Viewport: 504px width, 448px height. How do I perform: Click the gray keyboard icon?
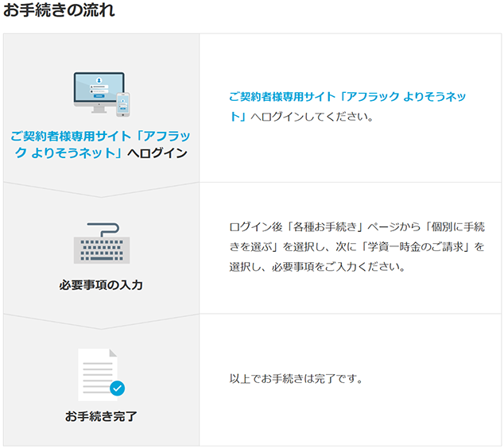101,250
